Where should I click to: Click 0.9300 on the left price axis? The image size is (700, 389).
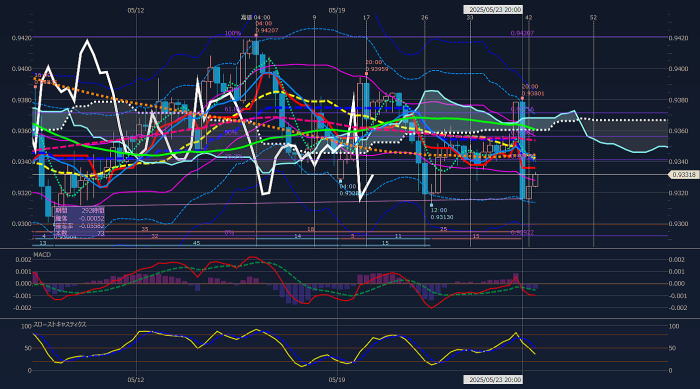point(21,224)
